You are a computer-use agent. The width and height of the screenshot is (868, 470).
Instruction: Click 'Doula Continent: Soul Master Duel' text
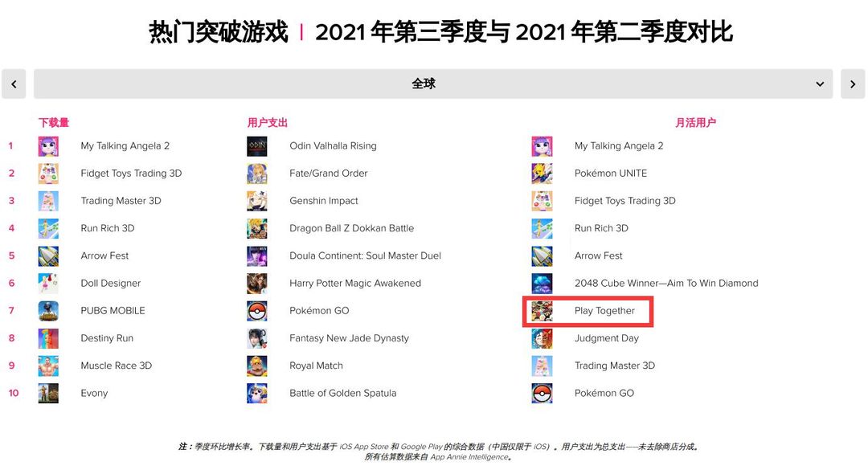(366, 255)
